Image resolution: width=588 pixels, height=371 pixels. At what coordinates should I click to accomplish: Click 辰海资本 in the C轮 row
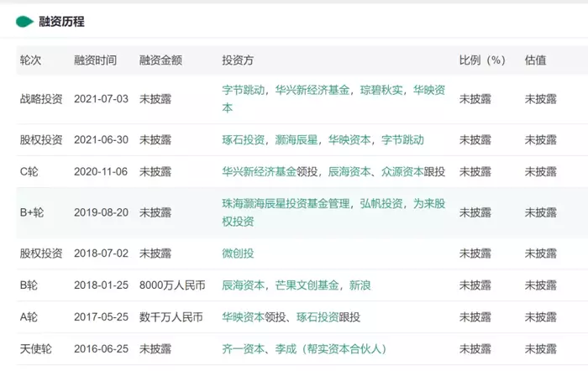348,172
